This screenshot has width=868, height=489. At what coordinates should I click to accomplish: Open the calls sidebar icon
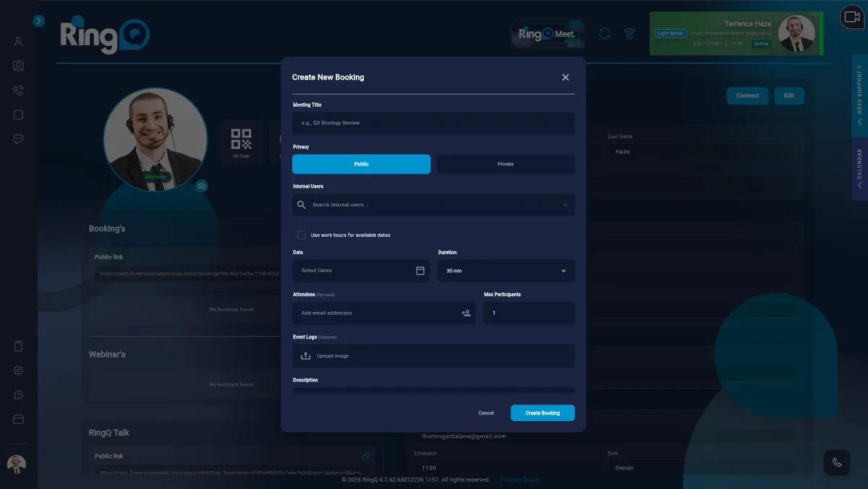point(18,90)
